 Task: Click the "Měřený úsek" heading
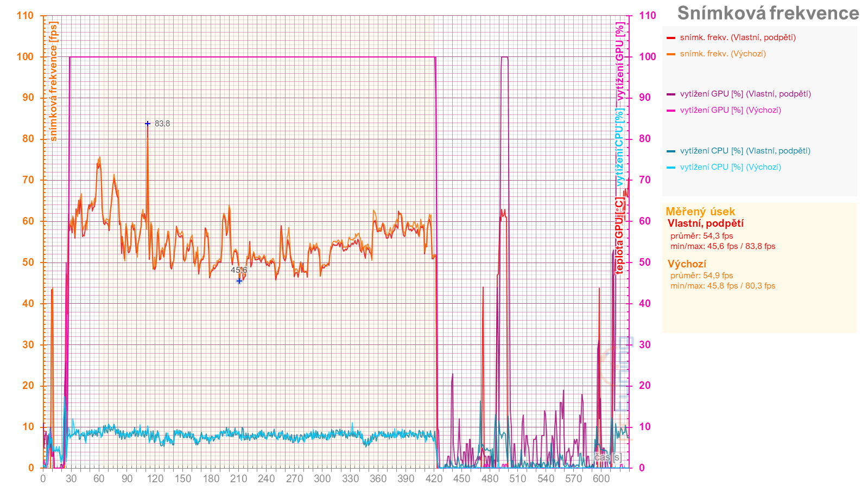click(x=700, y=212)
